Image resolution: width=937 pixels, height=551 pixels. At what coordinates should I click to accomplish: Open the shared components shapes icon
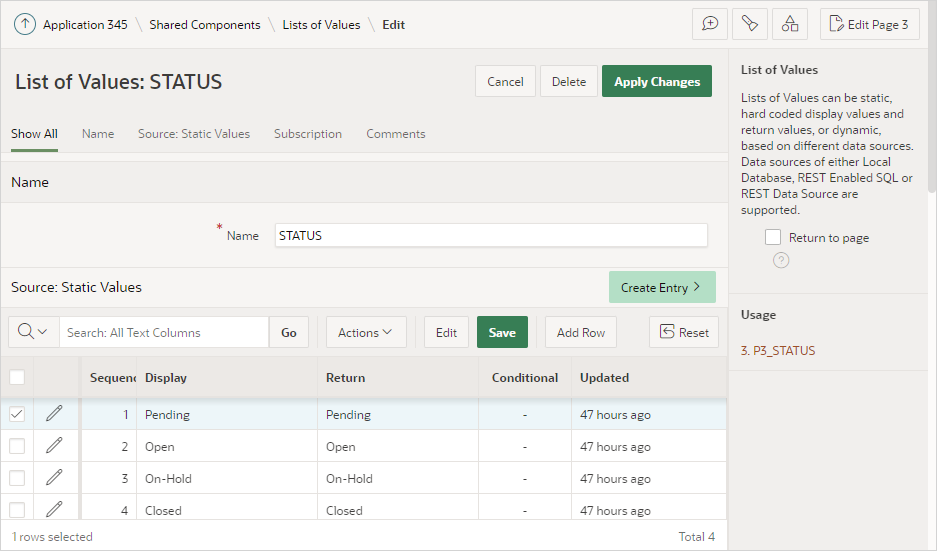point(790,24)
